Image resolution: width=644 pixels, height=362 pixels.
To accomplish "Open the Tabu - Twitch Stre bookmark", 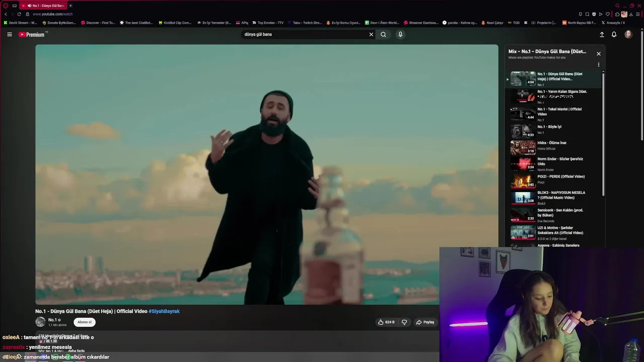I will click(x=305, y=23).
